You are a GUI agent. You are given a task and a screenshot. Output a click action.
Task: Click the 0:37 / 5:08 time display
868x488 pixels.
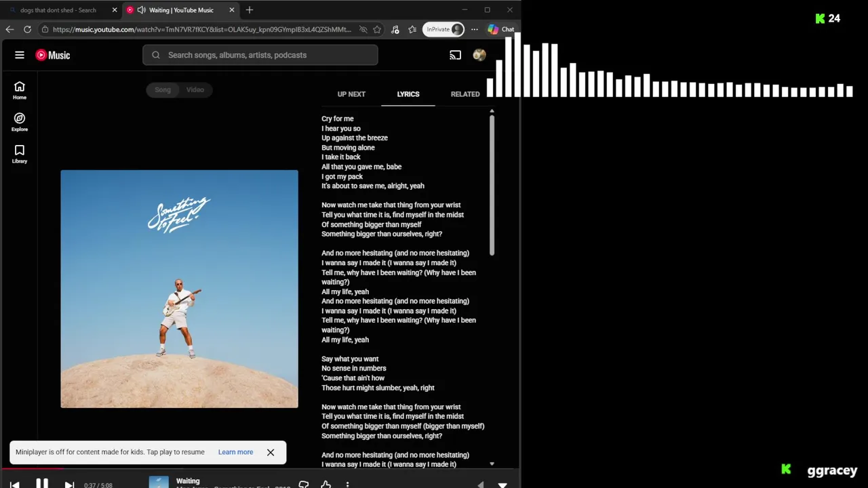pyautogui.click(x=98, y=485)
